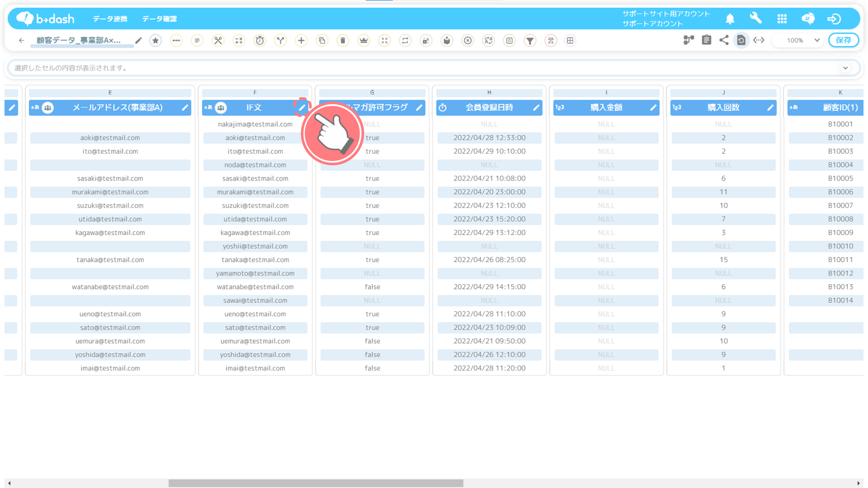
Task: Open the データ連携 menu
Action: (110, 19)
